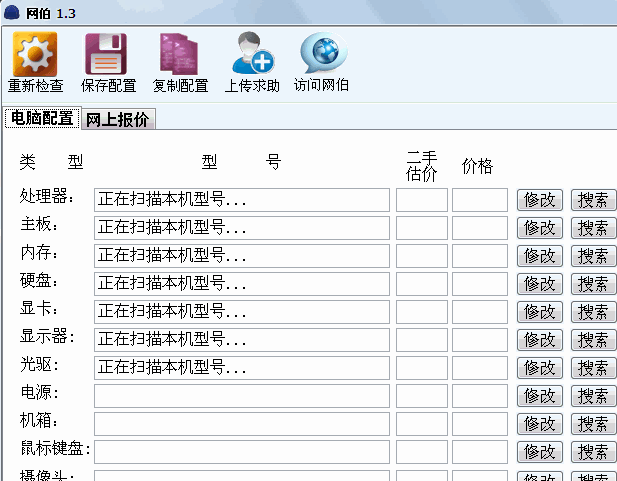Click the 保存配置 floppy disk icon
This screenshot has height=481, width=617.
107,54
